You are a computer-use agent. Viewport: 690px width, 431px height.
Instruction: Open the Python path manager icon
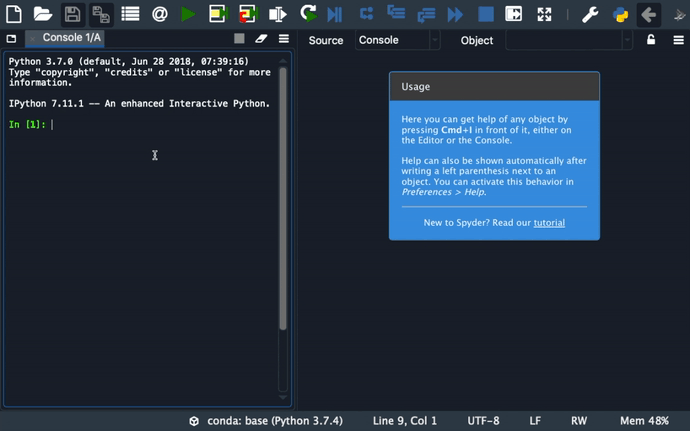pyautogui.click(x=620, y=14)
